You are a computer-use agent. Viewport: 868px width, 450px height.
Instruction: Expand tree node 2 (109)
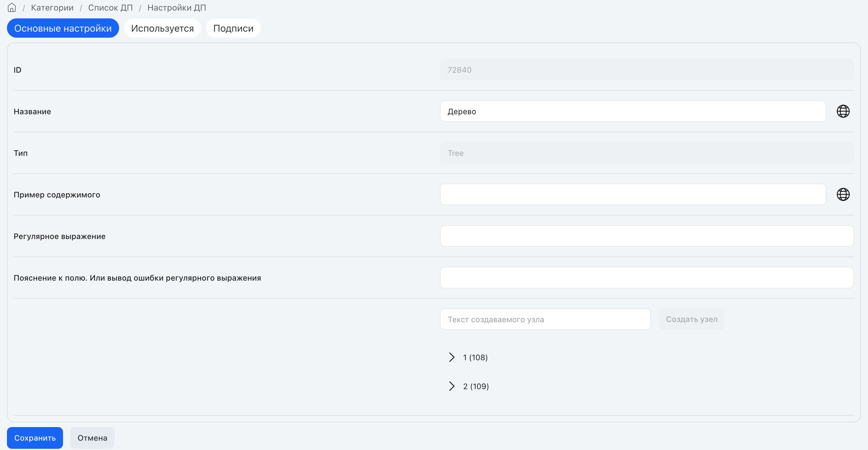click(x=452, y=386)
